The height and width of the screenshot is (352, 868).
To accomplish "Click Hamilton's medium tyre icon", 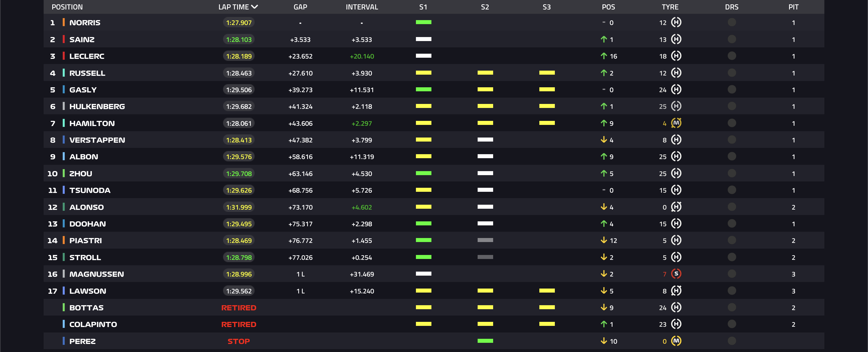I will pos(676,123).
